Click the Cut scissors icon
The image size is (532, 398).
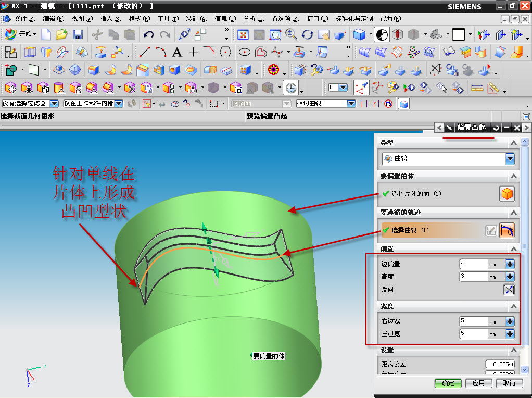(97, 34)
